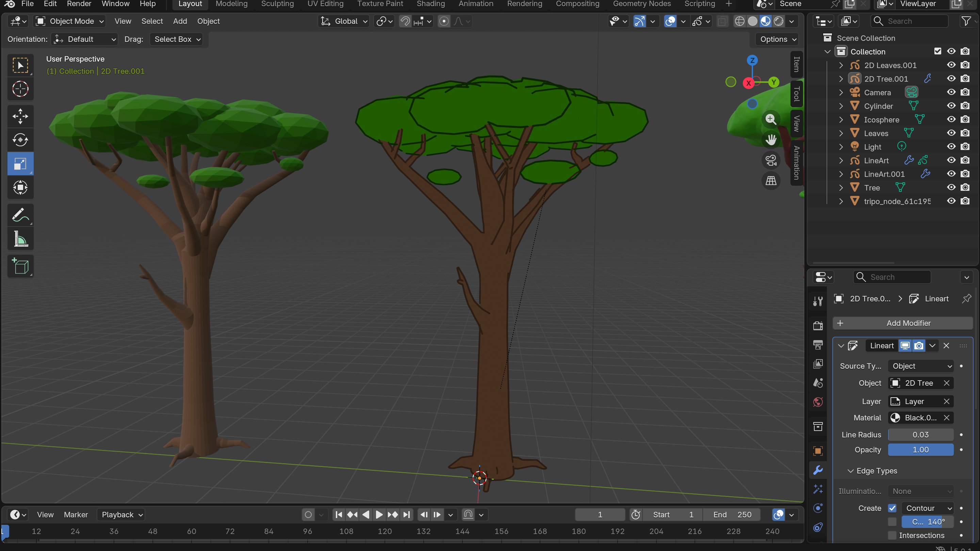This screenshot has height=551, width=980.
Task: Open the Render menu
Action: click(x=79, y=4)
